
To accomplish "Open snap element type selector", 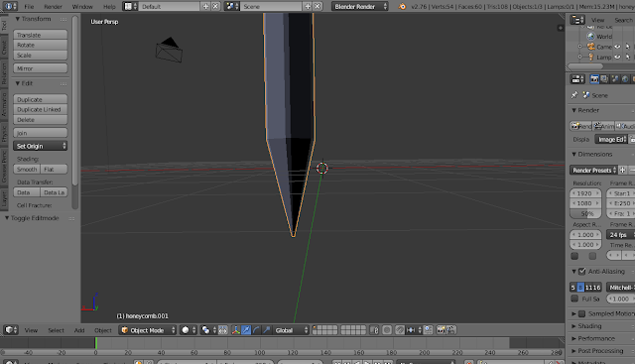I will tap(414, 330).
